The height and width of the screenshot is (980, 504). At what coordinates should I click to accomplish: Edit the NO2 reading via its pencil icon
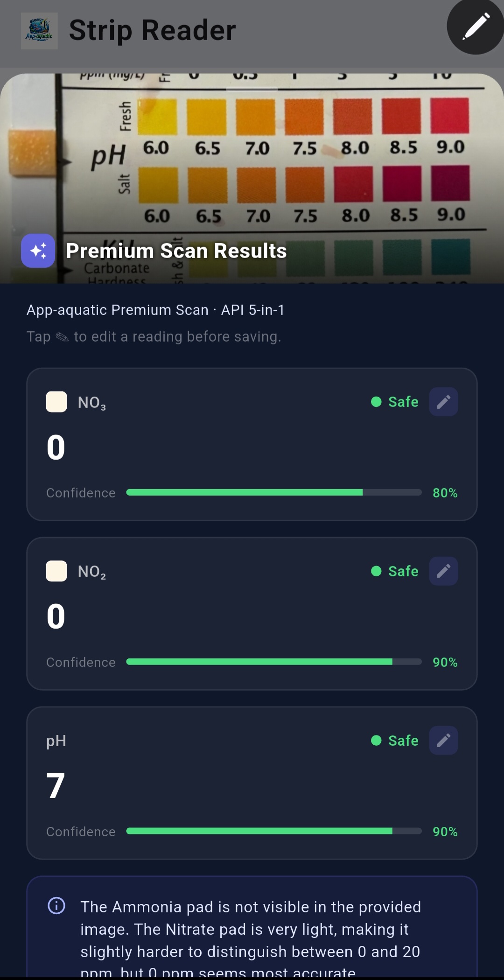click(443, 571)
